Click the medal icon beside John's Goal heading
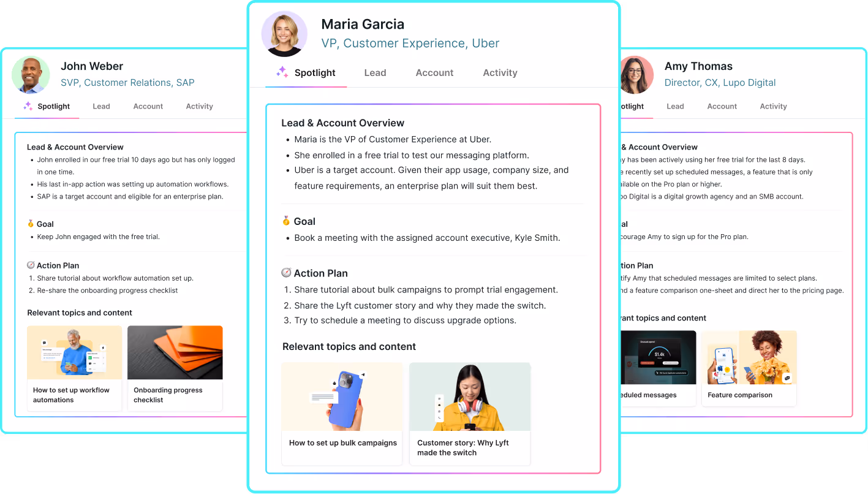The width and height of the screenshot is (868, 494). pos(31,224)
